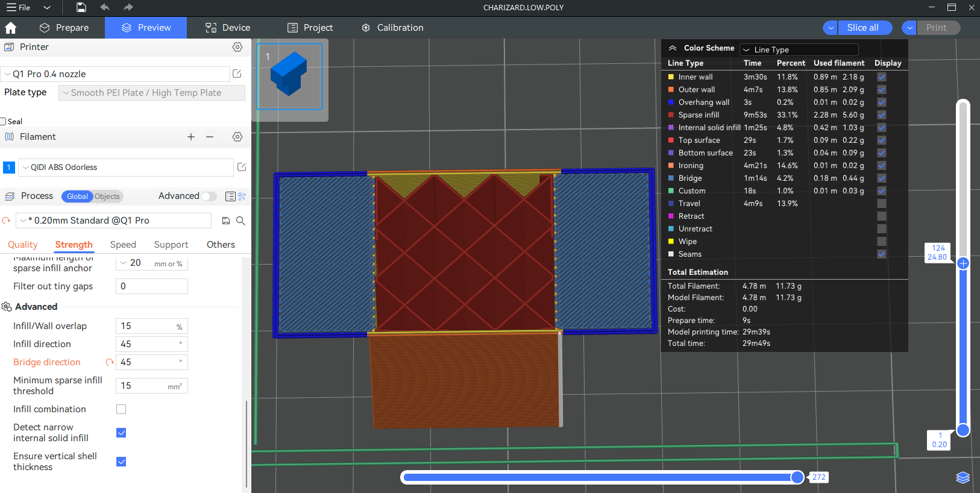The image size is (980, 493).
Task: Click the layers icon at bottom right
Action: [x=963, y=477]
